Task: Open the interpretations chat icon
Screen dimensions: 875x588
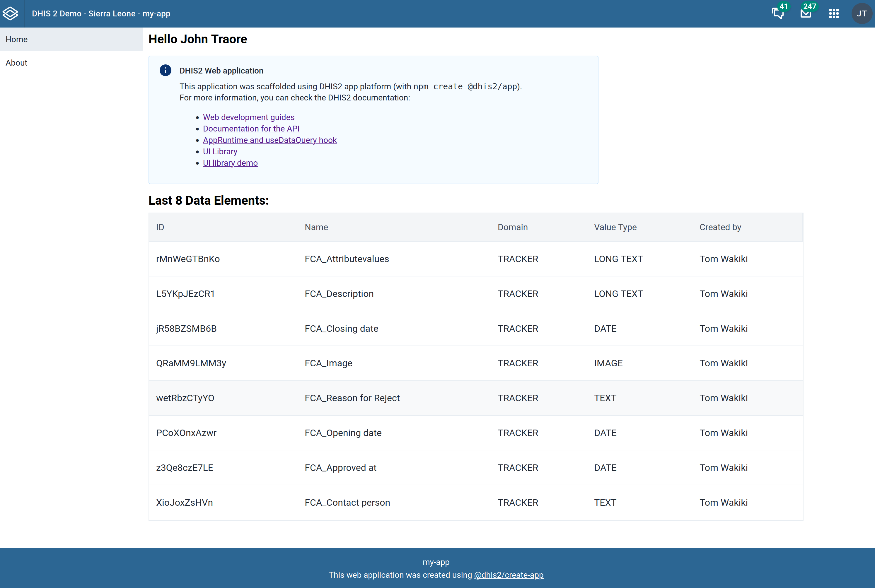Action: click(777, 14)
